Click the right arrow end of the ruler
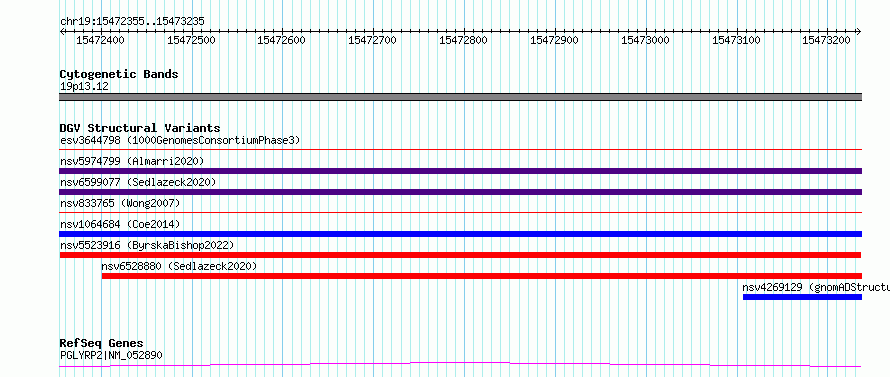 pyautogui.click(x=859, y=31)
